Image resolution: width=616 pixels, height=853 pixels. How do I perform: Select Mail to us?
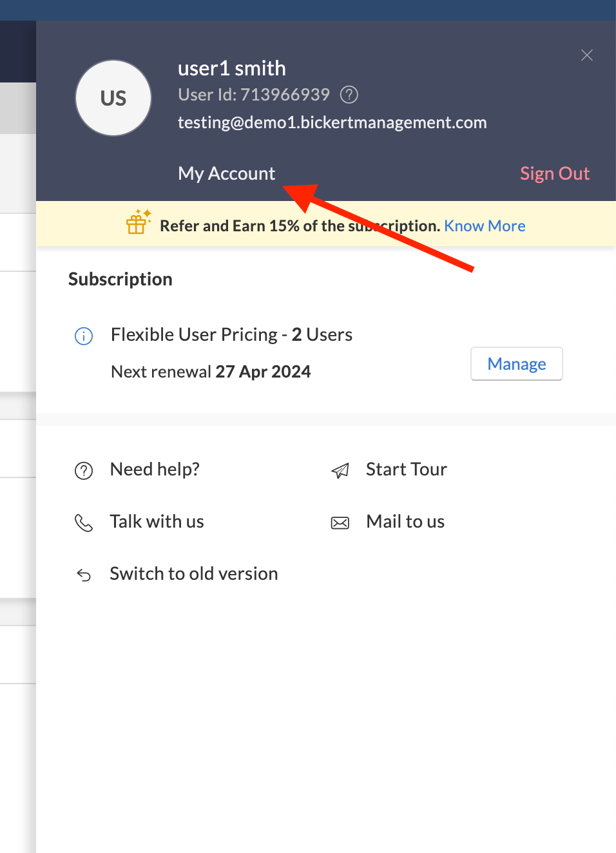pos(405,522)
